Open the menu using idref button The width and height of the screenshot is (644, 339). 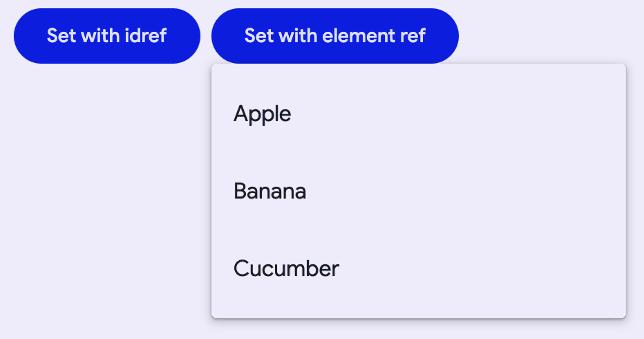click(106, 36)
